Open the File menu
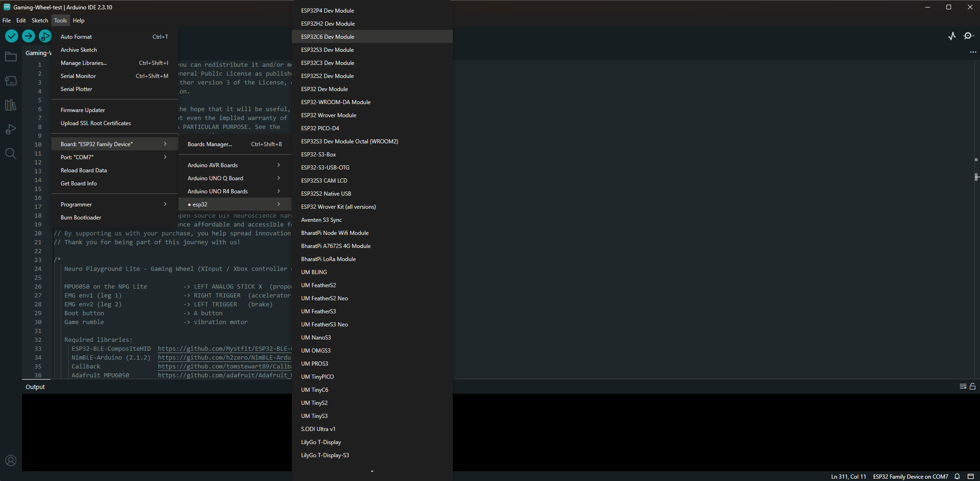 pos(7,20)
